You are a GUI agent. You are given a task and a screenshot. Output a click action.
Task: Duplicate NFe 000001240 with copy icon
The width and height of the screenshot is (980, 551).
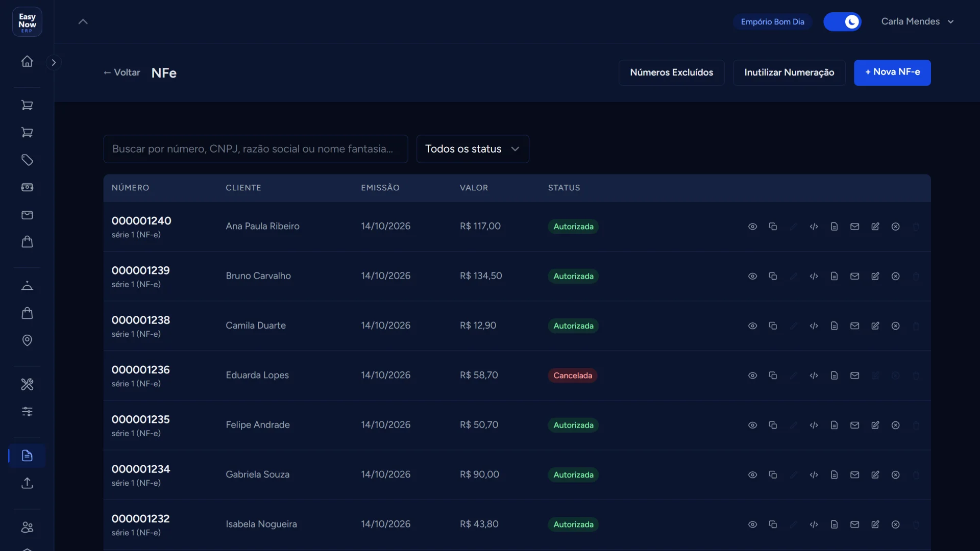coord(773,227)
